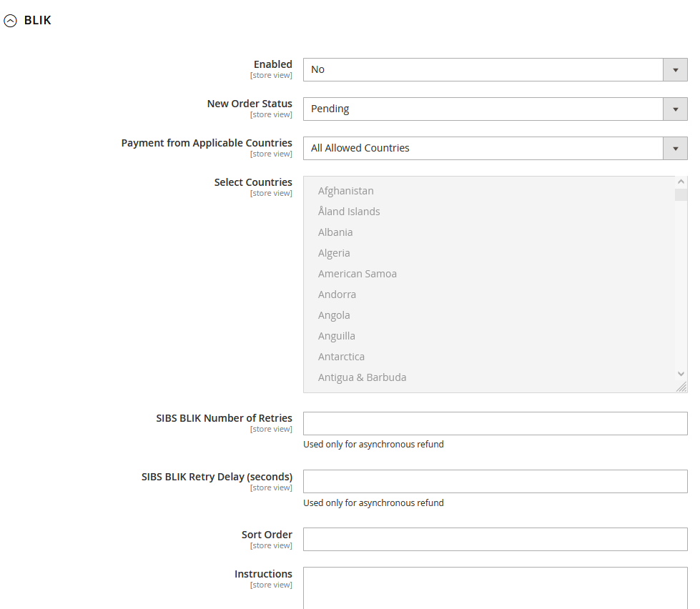Image resolution: width=700 pixels, height=609 pixels.
Task: Click the countries list resize handle
Action: [681, 387]
